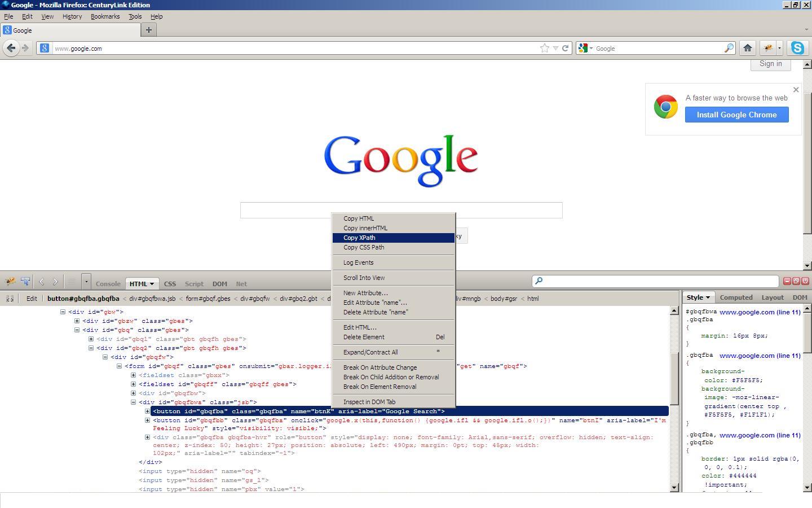Open the Style tab options dropdown
The image size is (812, 508).
(708, 297)
